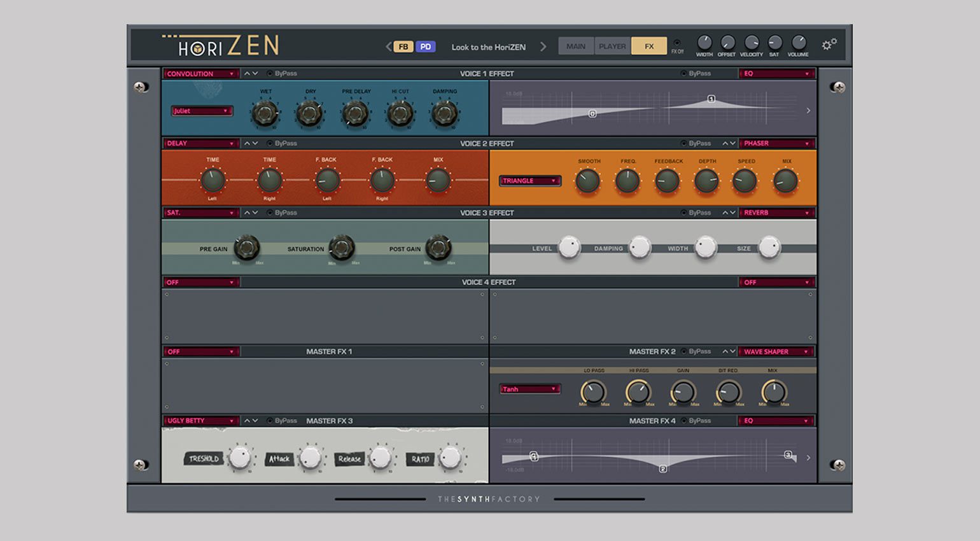
Task: Turn the phaser SMOOTH knob
Action: pos(587,181)
